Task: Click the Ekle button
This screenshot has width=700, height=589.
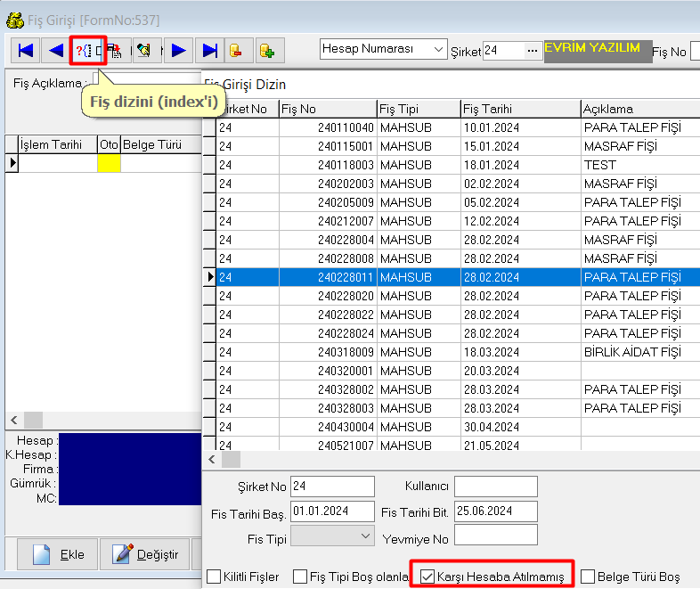Action: click(x=58, y=554)
